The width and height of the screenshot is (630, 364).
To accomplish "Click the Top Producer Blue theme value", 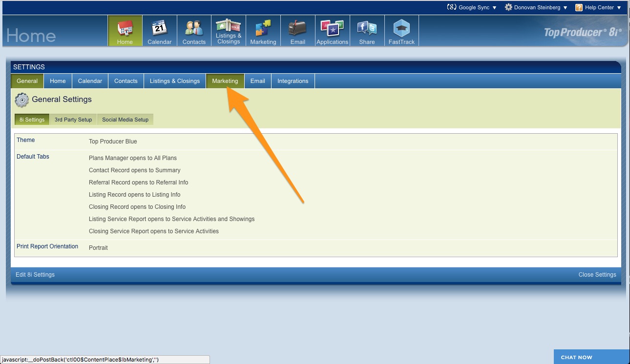I will 113,142.
